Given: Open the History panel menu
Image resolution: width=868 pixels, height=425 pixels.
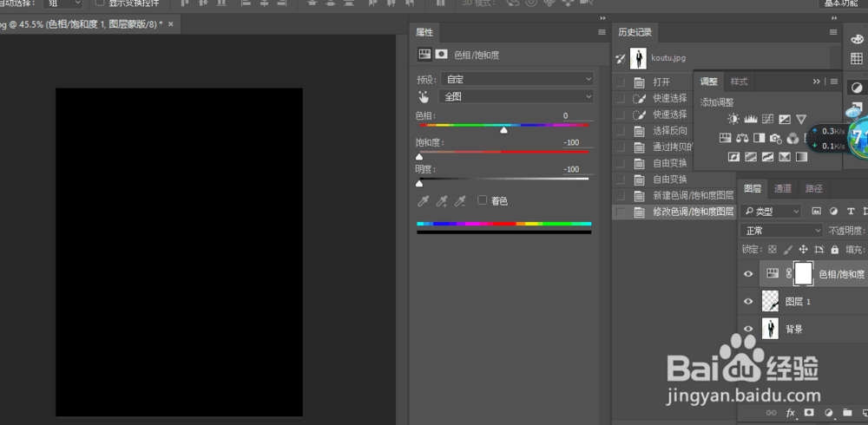Looking at the screenshot, I should click(833, 32).
